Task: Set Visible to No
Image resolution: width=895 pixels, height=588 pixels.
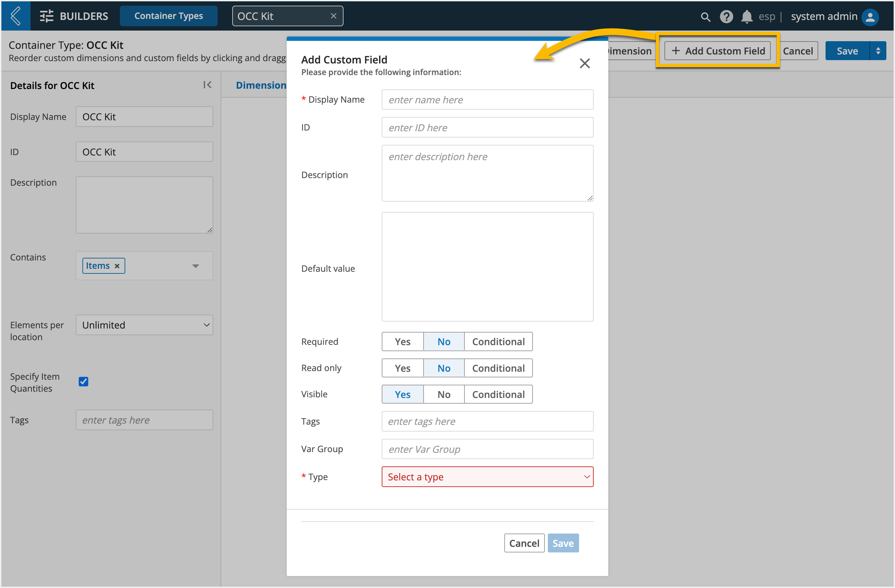Action: (444, 394)
